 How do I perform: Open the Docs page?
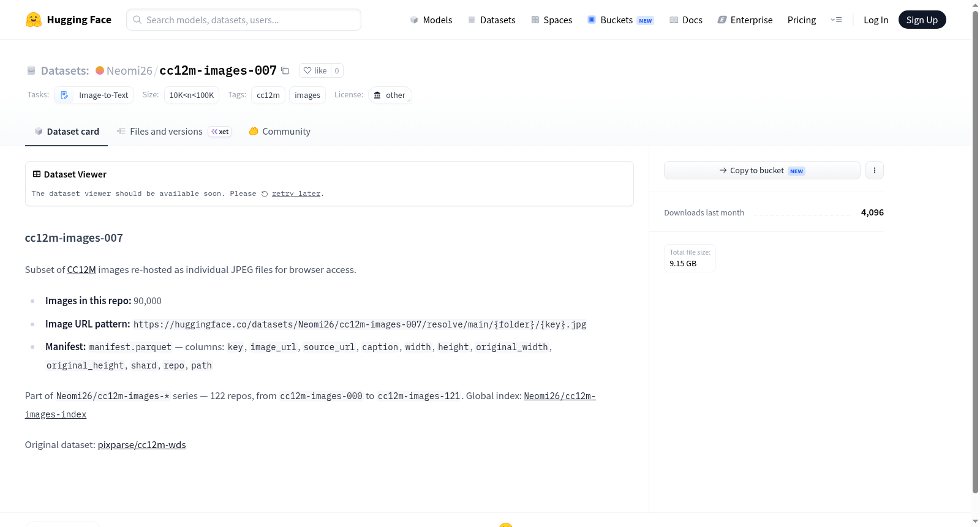pos(686,20)
